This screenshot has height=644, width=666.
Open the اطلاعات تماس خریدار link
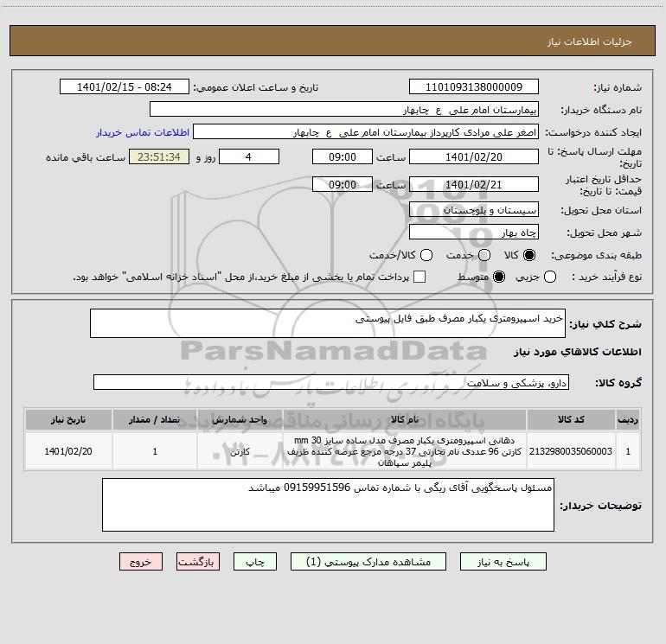click(143, 132)
